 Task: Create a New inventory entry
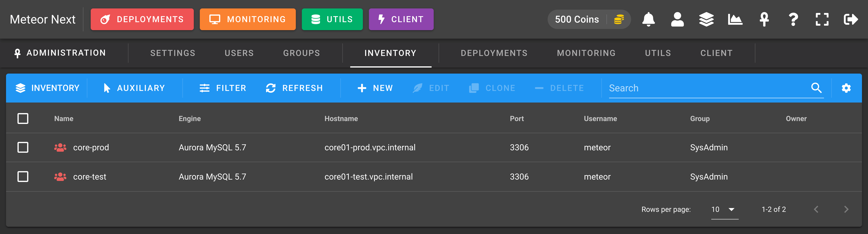[375, 88]
